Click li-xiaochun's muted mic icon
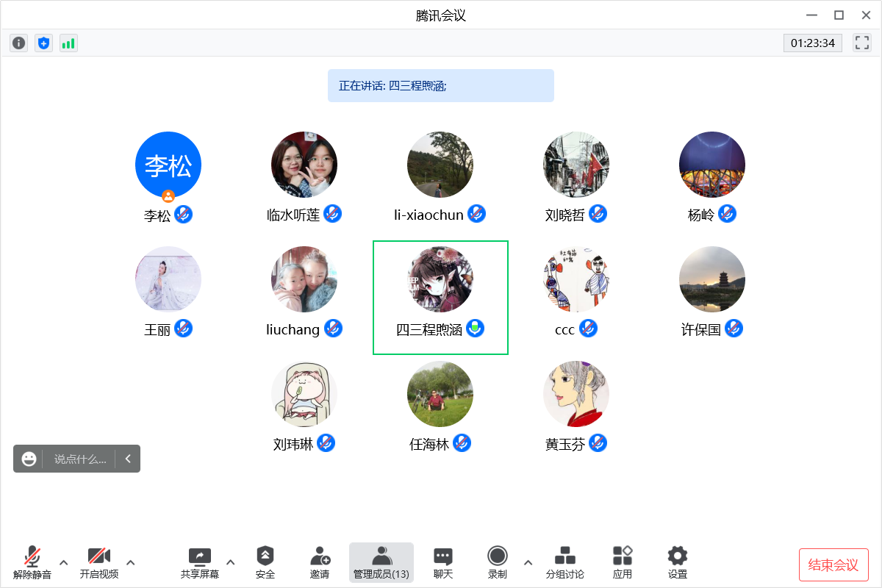Screen dimensions: 882x588 click(x=477, y=214)
